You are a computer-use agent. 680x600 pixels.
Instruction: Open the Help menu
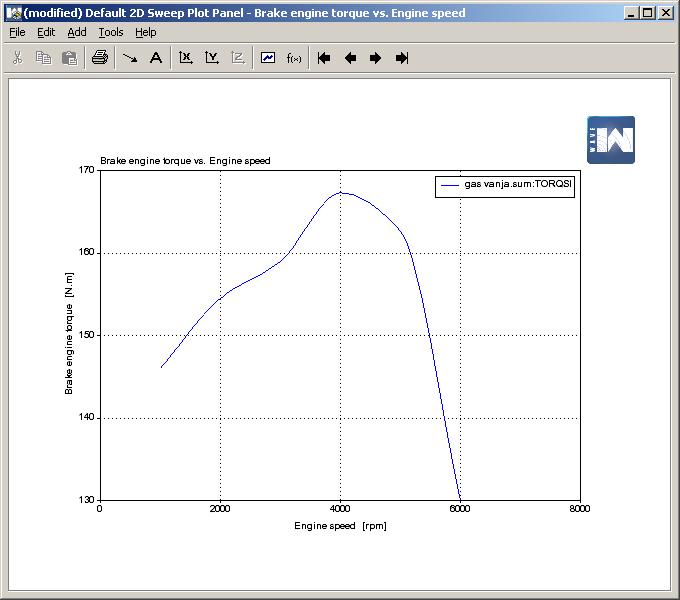(x=146, y=32)
